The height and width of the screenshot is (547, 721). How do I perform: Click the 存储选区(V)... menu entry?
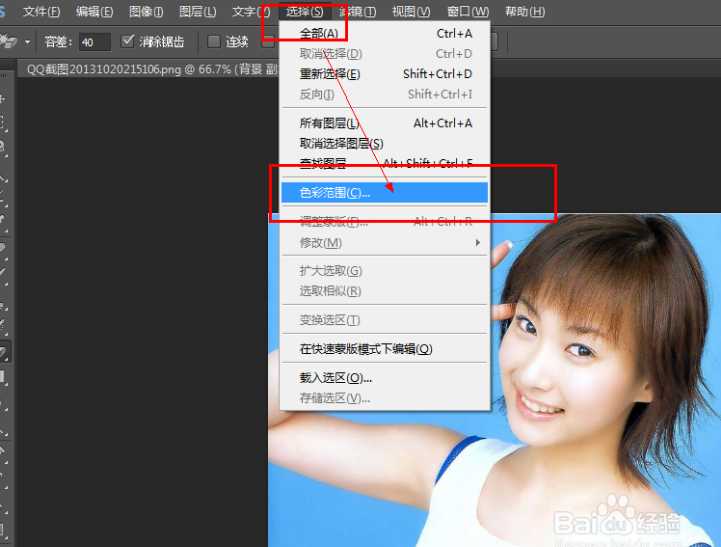[385, 398]
